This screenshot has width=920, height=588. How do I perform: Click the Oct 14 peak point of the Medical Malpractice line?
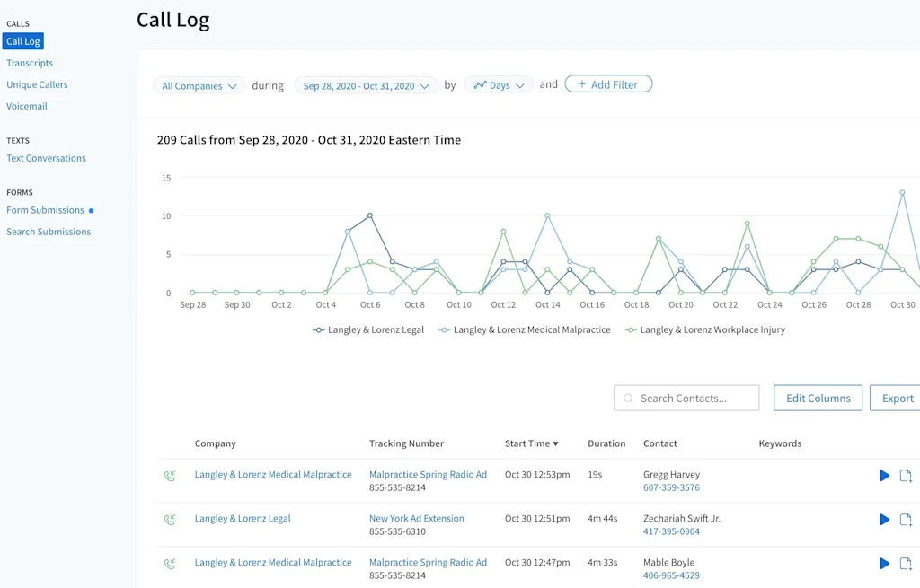click(547, 215)
